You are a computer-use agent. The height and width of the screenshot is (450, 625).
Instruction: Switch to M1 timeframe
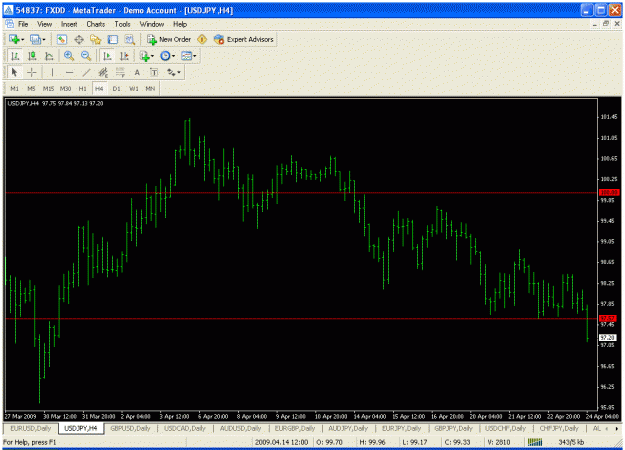coord(14,88)
